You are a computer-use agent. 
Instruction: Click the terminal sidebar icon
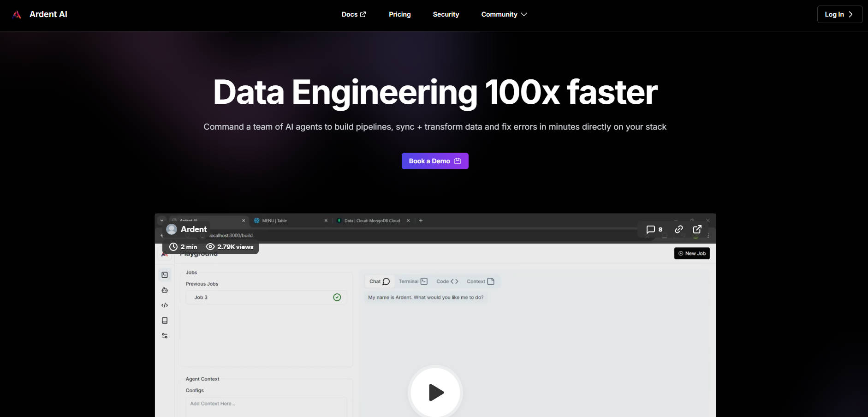165,275
